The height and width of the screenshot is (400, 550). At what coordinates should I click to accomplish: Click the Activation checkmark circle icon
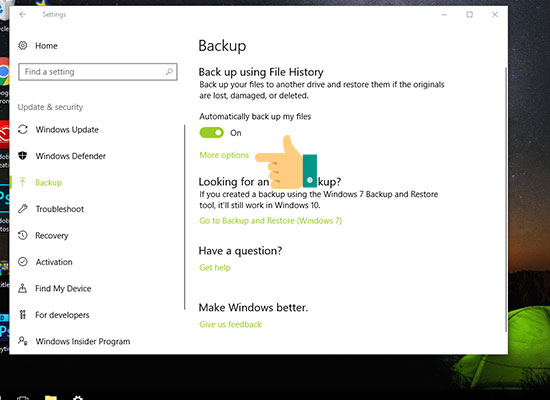[x=23, y=262]
